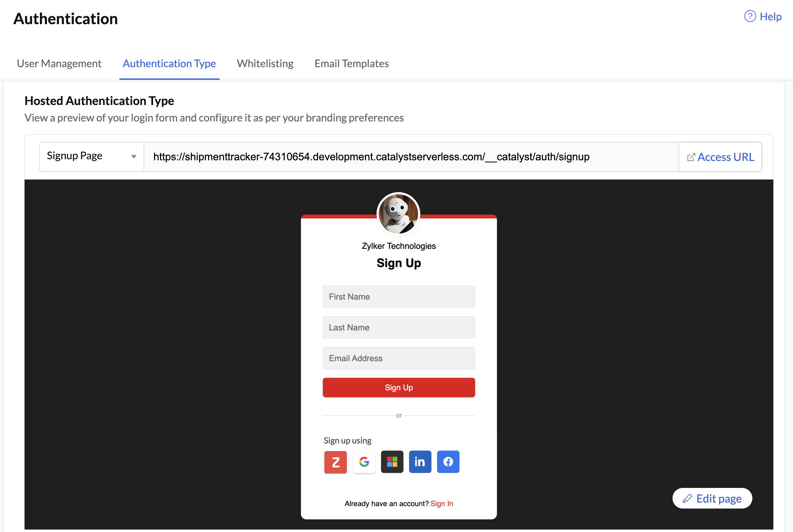The height and width of the screenshot is (532, 793).
Task: Open the Sign In link
Action: (442, 503)
